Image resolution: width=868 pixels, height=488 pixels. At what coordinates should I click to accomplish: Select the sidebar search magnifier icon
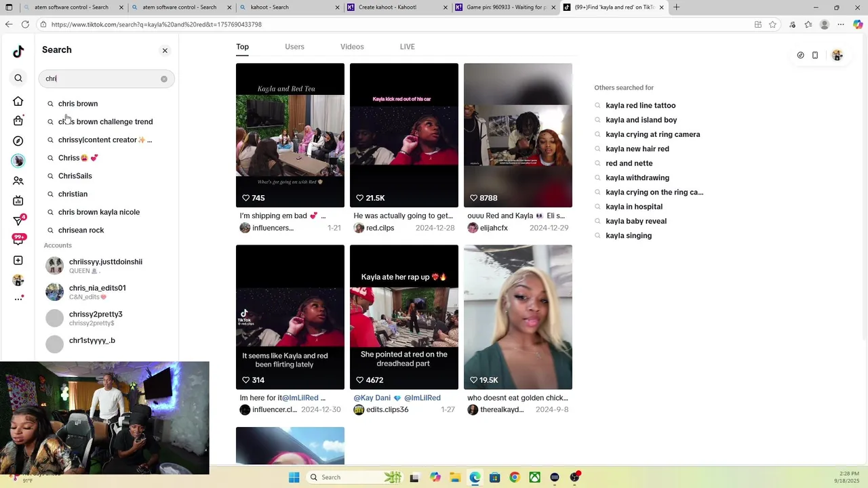pyautogui.click(x=18, y=78)
